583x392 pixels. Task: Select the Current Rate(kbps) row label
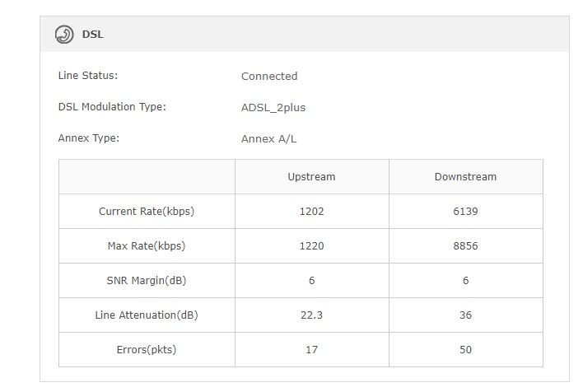click(147, 212)
